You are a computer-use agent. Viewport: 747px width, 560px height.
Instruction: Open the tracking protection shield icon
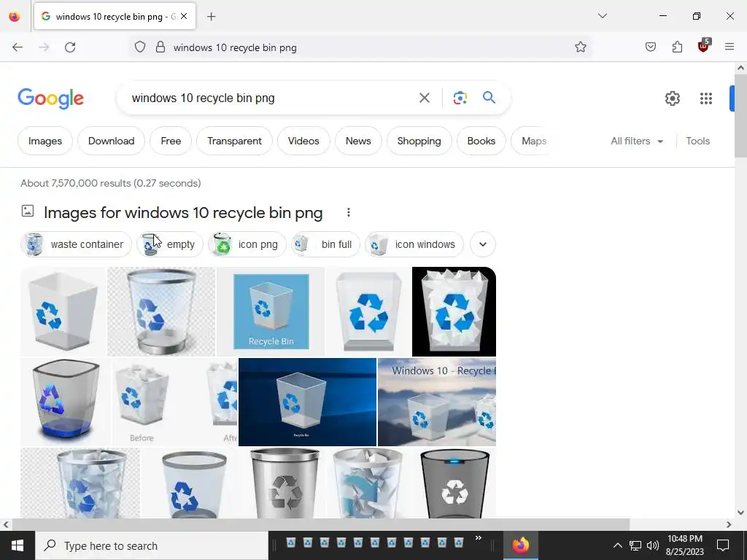(x=139, y=47)
